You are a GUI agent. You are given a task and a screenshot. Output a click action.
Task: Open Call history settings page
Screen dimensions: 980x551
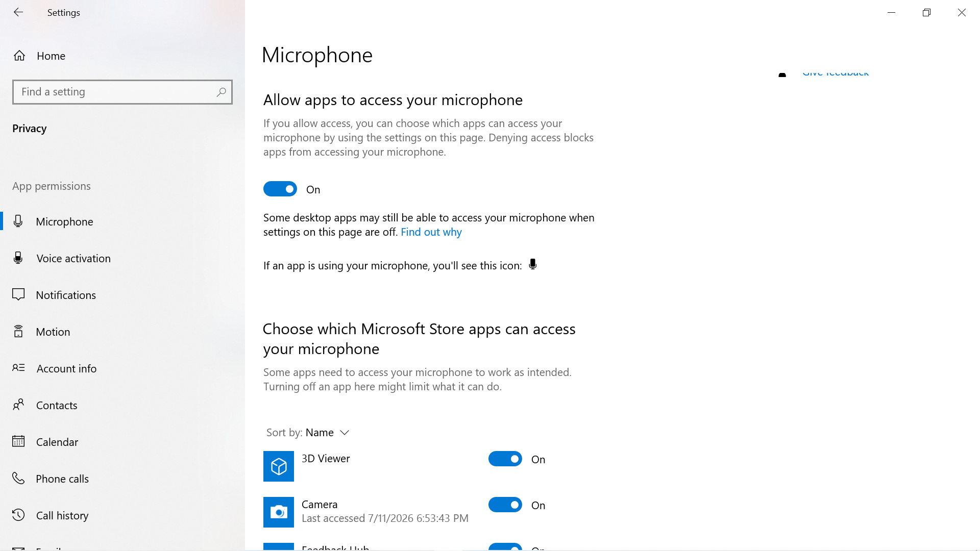122,515
